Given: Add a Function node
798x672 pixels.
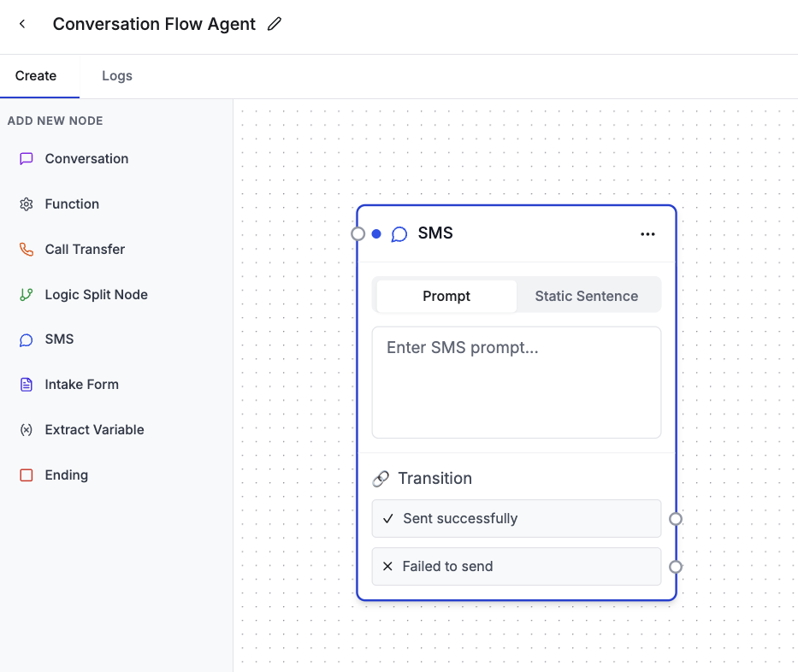Looking at the screenshot, I should pyautogui.click(x=72, y=204).
